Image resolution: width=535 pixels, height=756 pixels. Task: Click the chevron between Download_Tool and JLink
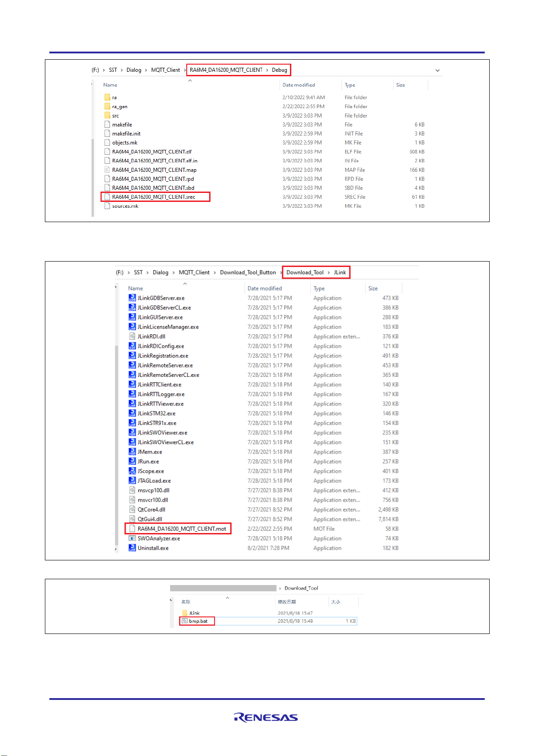click(329, 272)
